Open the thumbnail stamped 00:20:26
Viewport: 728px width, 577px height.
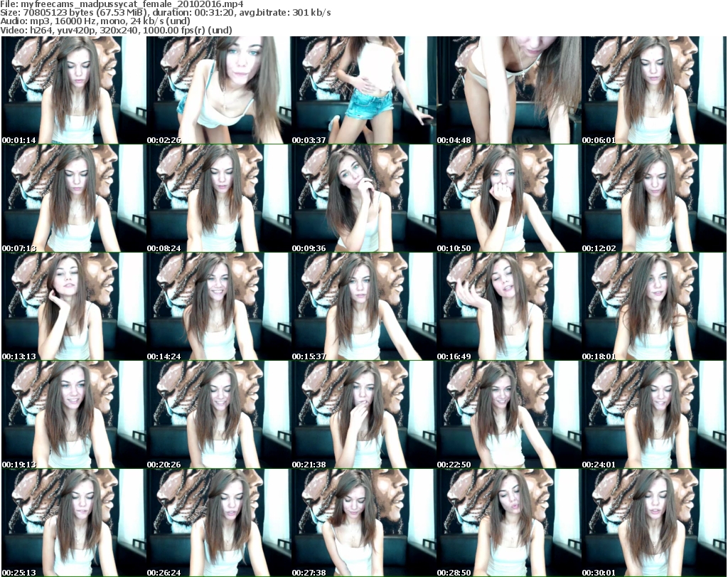[x=219, y=415]
